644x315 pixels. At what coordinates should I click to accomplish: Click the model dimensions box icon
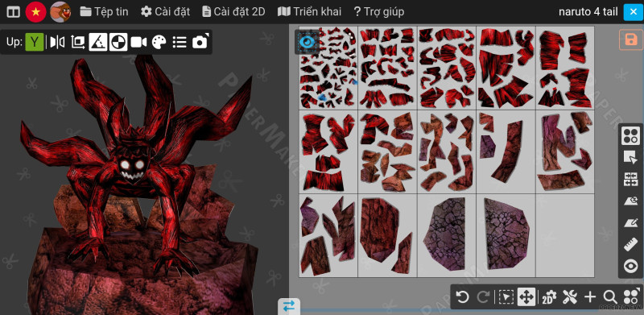pyautogui.click(x=77, y=42)
